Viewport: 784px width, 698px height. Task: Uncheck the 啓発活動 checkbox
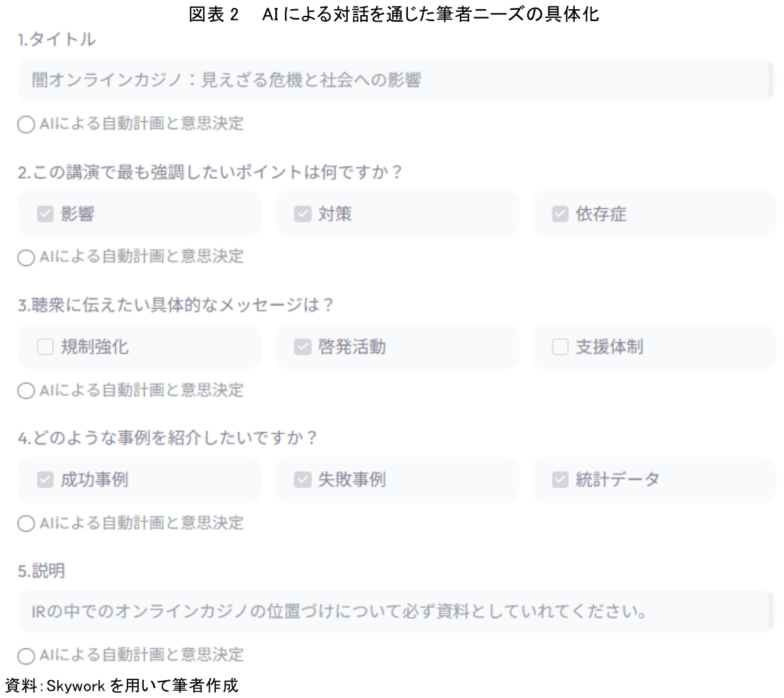[x=302, y=347]
